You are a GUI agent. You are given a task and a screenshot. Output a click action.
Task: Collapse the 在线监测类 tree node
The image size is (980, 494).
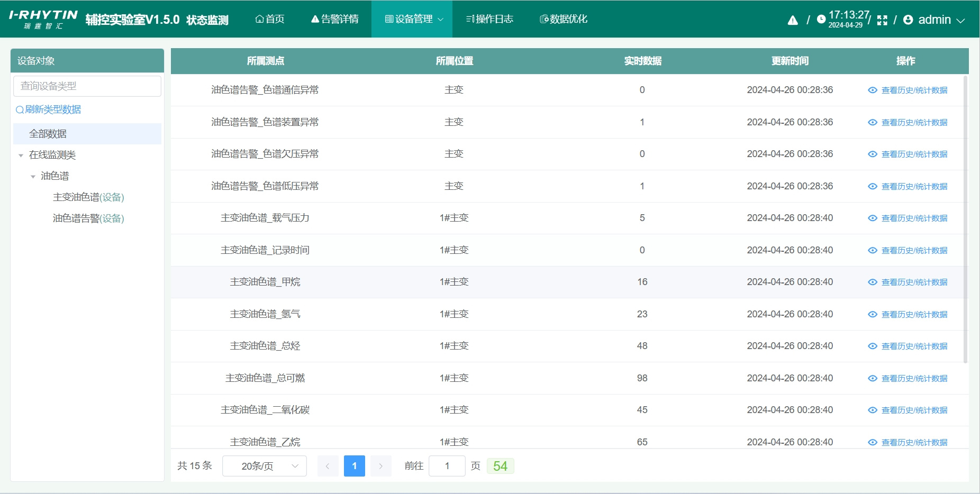click(21, 155)
